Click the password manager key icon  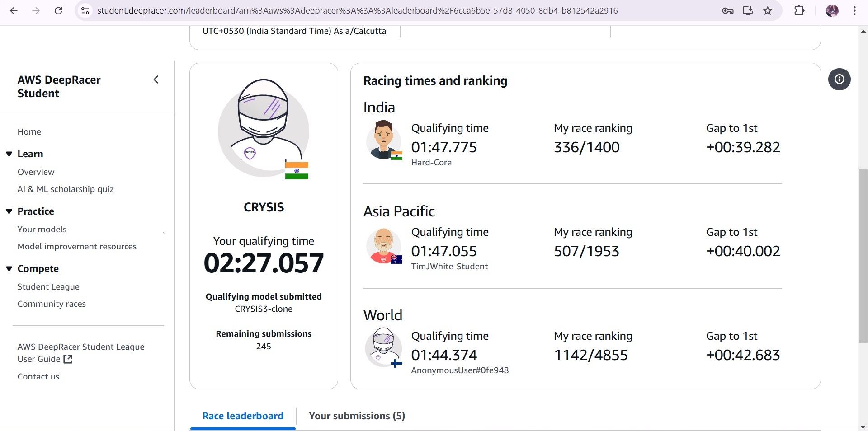click(x=728, y=11)
